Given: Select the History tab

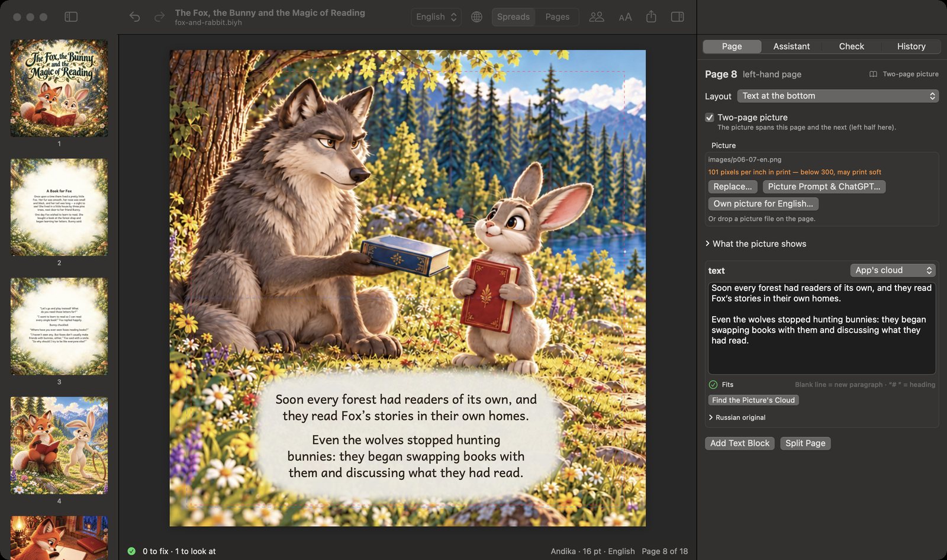Looking at the screenshot, I should pos(911,46).
